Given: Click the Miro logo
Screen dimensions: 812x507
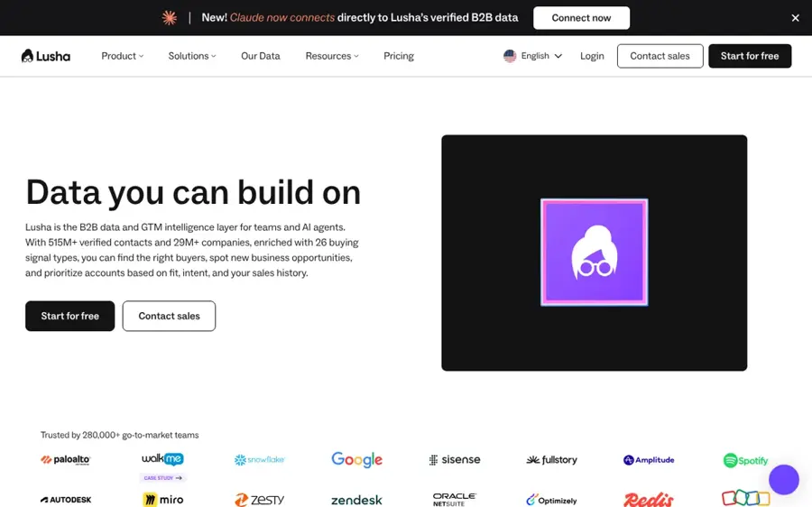Looking at the screenshot, I should (x=162, y=500).
